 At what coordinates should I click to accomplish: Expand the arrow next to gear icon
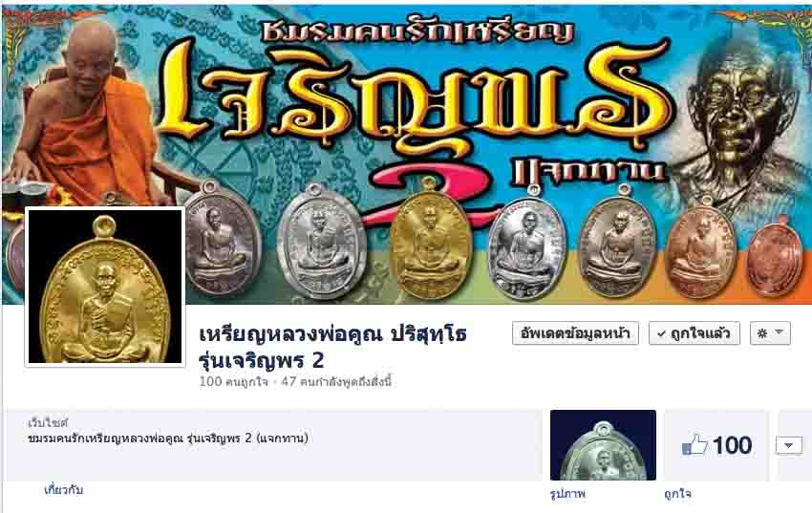pyautogui.click(x=780, y=332)
